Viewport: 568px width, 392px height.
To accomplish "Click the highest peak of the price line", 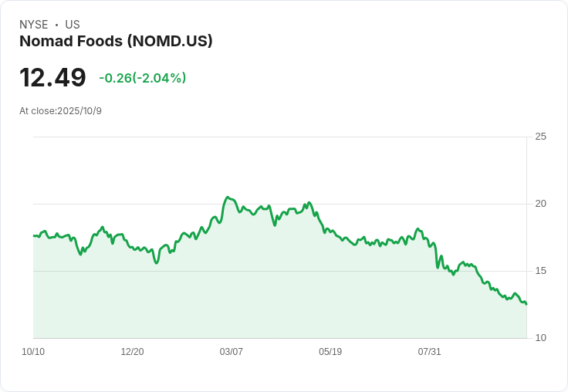I will point(228,198).
